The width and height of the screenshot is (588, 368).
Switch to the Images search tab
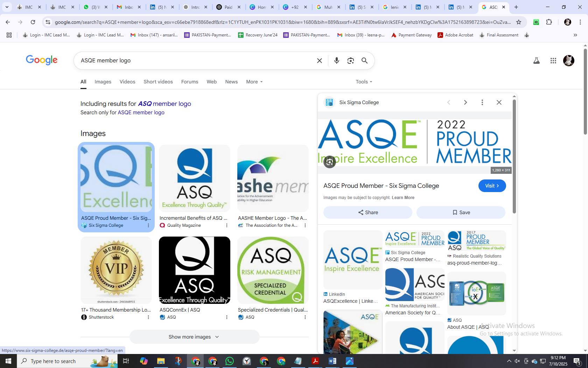tap(103, 82)
